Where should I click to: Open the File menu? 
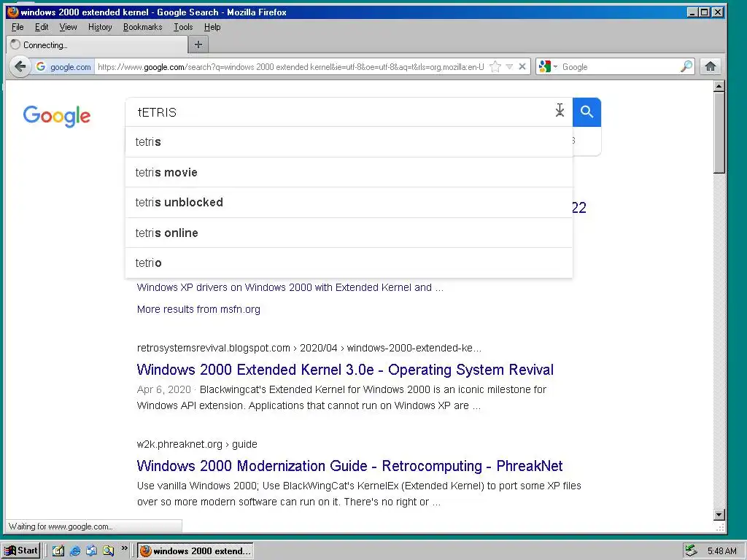(x=18, y=27)
